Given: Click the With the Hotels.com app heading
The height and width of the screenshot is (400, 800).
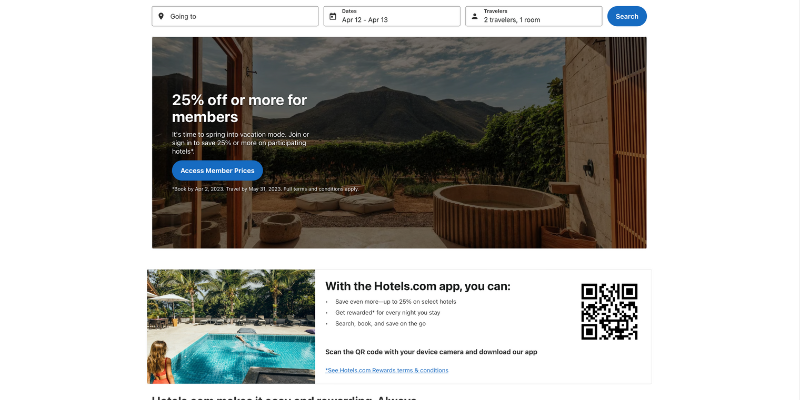Looking at the screenshot, I should tap(418, 286).
